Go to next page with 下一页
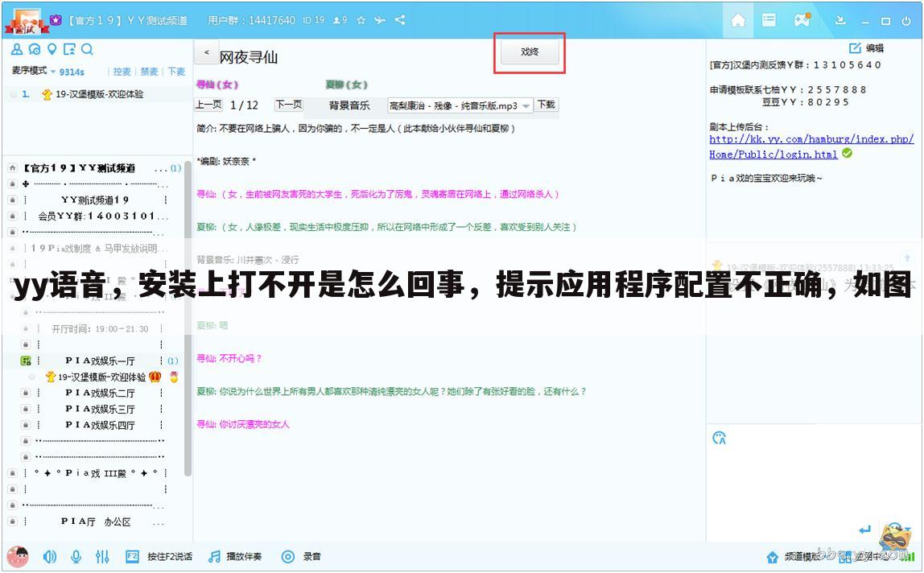924x573 pixels. [289, 105]
